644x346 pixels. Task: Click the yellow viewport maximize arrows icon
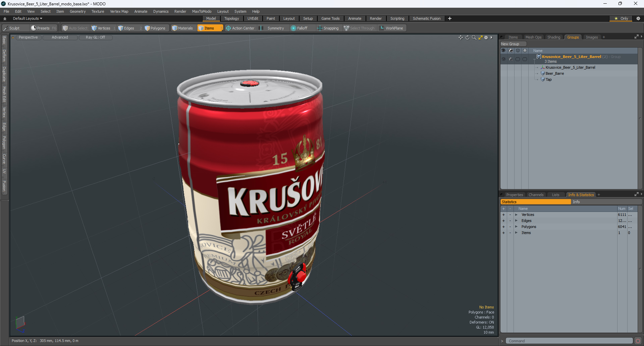(480, 38)
